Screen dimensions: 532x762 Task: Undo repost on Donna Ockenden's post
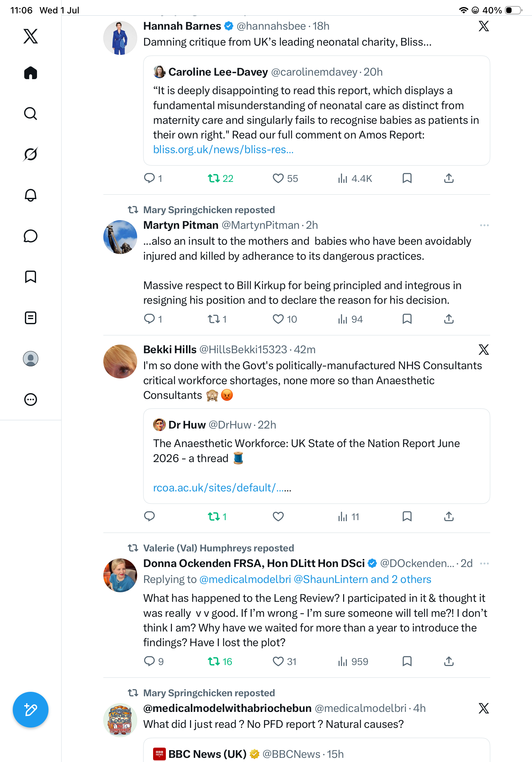[220, 661]
